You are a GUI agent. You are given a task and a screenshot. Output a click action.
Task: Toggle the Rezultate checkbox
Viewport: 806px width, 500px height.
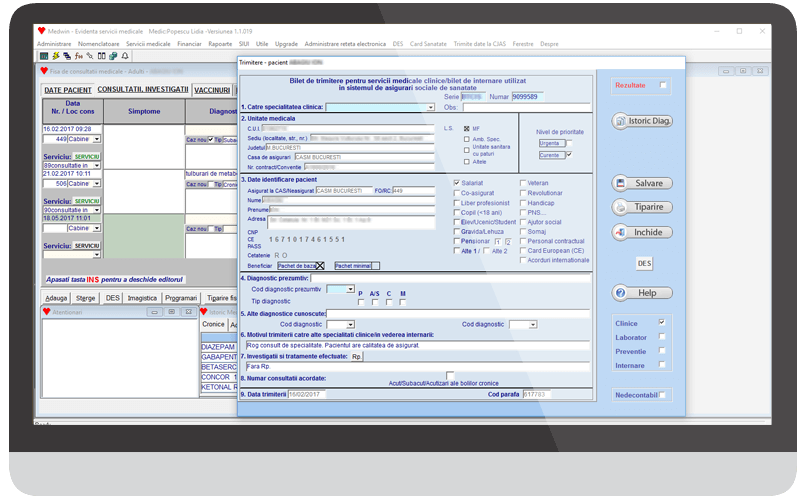pyautogui.click(x=663, y=85)
